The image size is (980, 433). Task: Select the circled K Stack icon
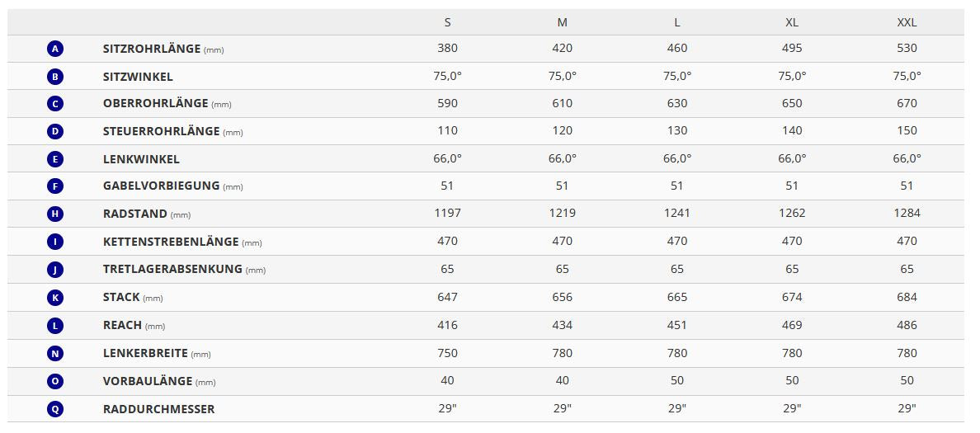(x=55, y=298)
